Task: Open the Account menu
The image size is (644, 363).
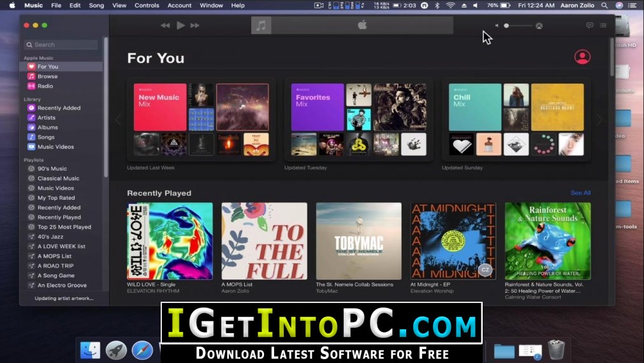Action: (179, 5)
